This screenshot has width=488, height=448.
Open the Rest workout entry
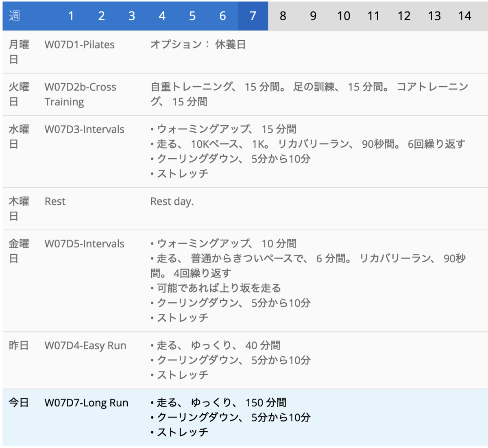55,201
